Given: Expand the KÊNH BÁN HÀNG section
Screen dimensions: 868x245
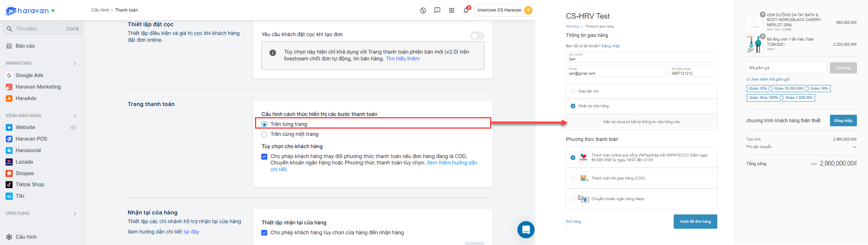Looking at the screenshot, I should pos(75,116).
